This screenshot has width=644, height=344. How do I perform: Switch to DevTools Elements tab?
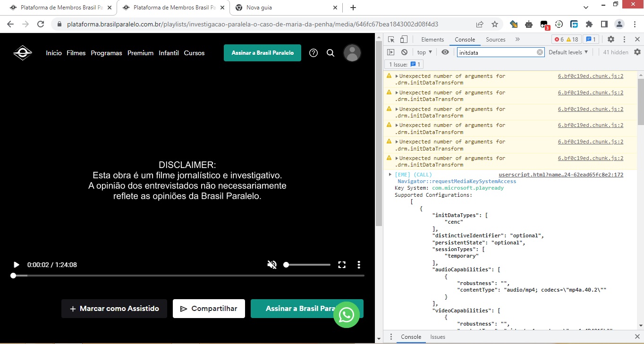[x=432, y=40]
